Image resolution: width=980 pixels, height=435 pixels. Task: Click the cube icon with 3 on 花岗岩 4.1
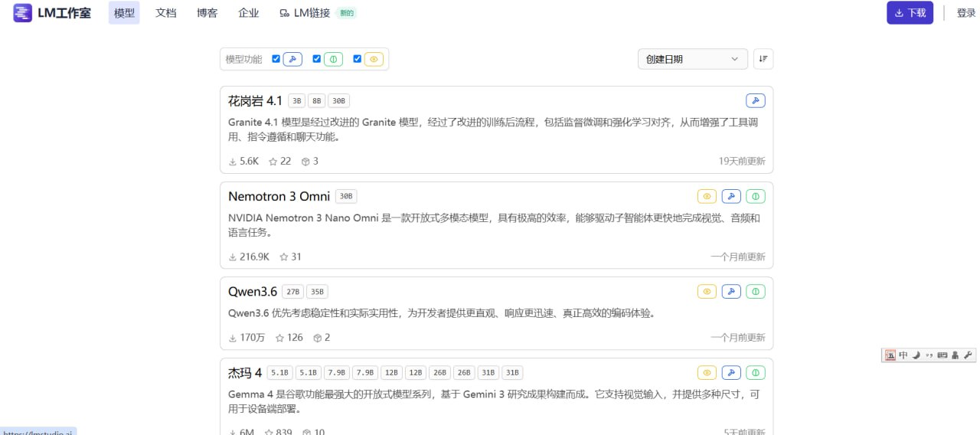tap(305, 162)
